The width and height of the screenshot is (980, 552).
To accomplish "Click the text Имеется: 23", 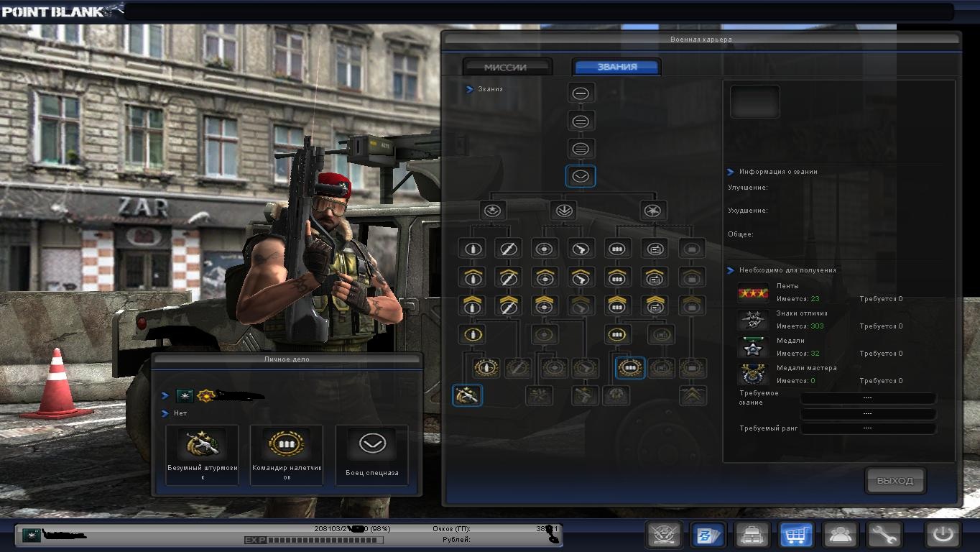I will click(798, 299).
